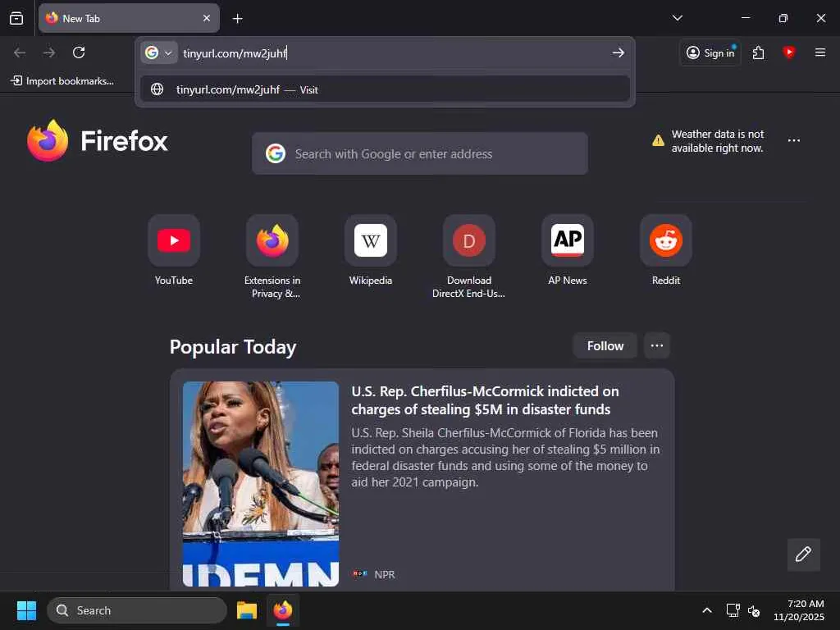Click Import bookmarks in the bookmarks toolbar

[x=62, y=81]
